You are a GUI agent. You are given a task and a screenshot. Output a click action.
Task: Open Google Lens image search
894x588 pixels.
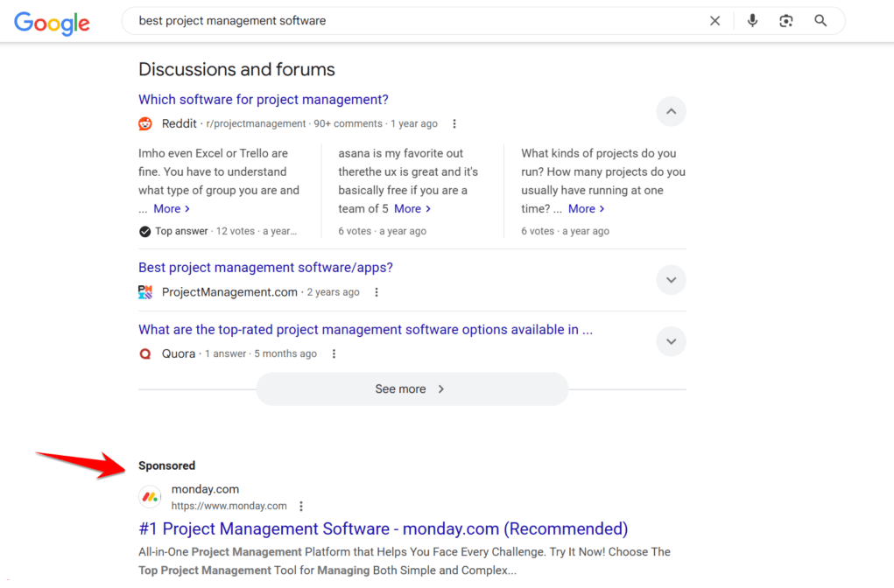pyautogui.click(x=785, y=20)
